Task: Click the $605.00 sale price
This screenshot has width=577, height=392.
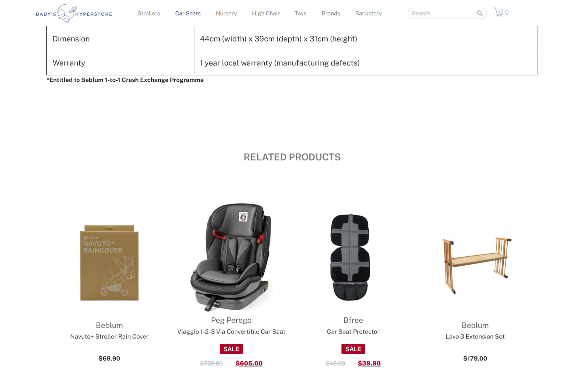Action: [249, 363]
